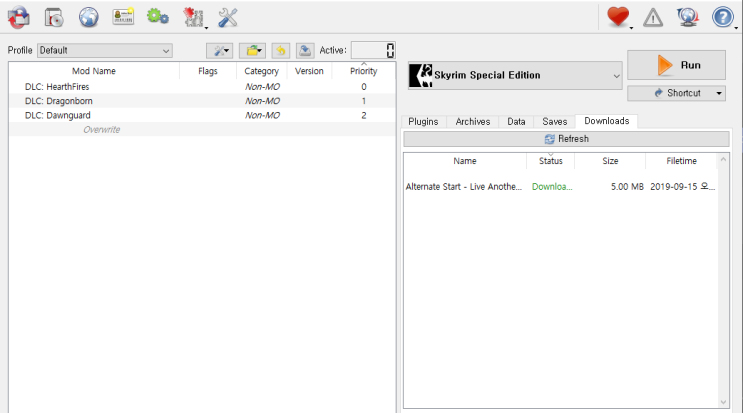
Task: Sort by Flags column header
Action: click(x=208, y=71)
